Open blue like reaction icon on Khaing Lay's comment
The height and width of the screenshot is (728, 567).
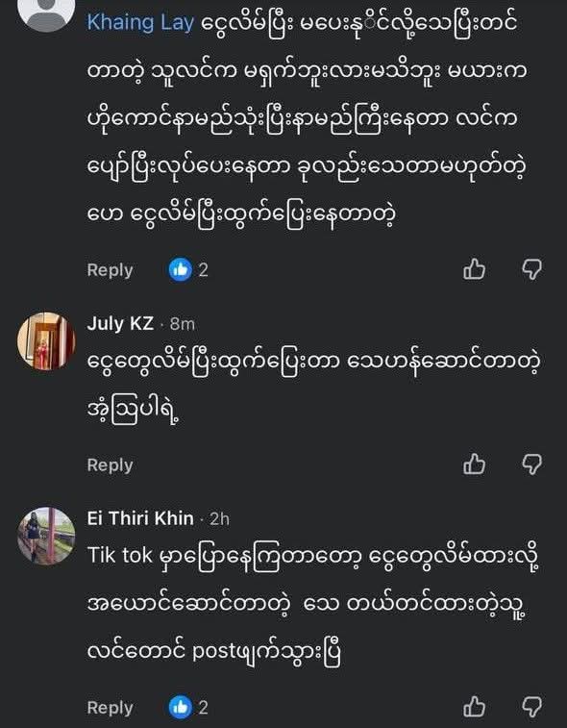coord(180,269)
